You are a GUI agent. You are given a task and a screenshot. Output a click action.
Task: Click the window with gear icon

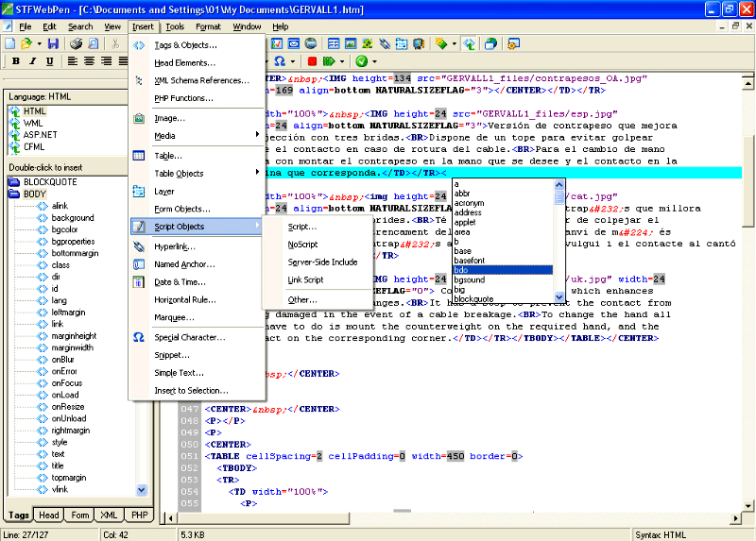(x=513, y=43)
